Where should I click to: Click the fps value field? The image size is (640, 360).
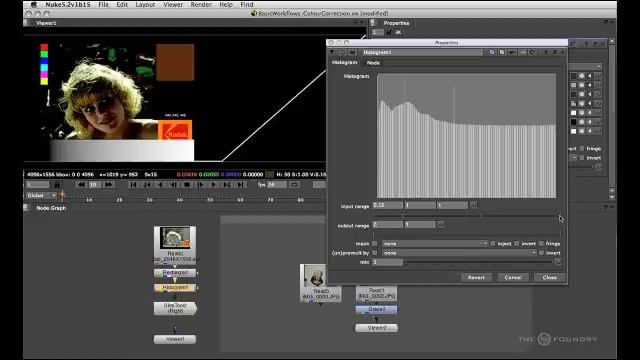pos(276,185)
